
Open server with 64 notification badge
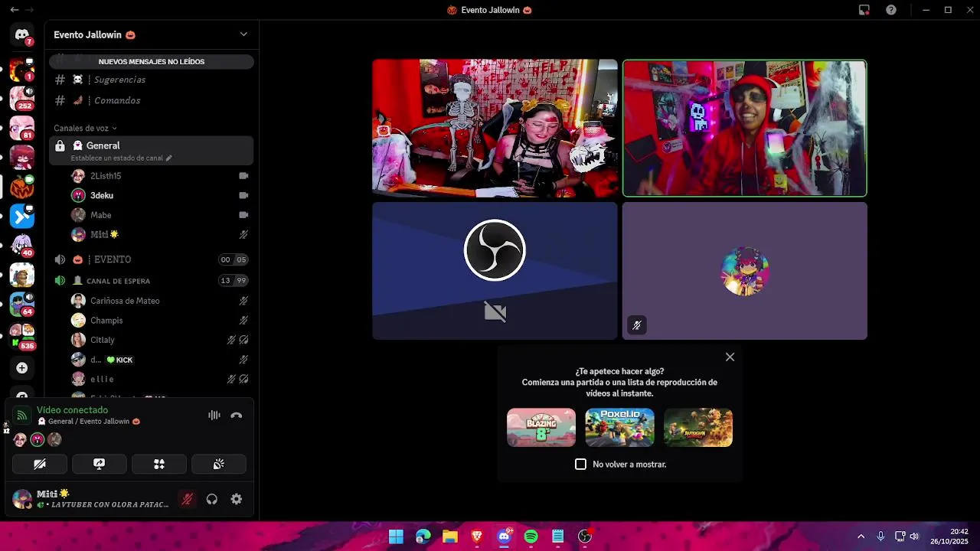pos(21,304)
